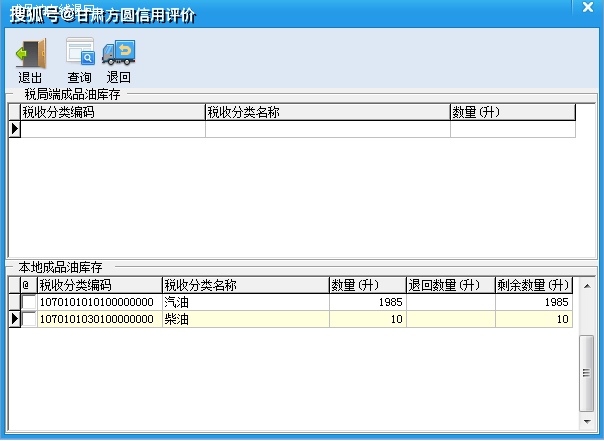604x441 pixels.
Task: Select the row indicator arrow in the tax bureau grid
Action: coord(14,129)
